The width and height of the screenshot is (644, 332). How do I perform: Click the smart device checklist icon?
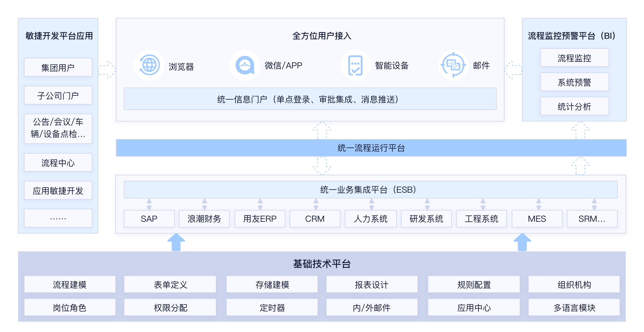click(x=355, y=65)
